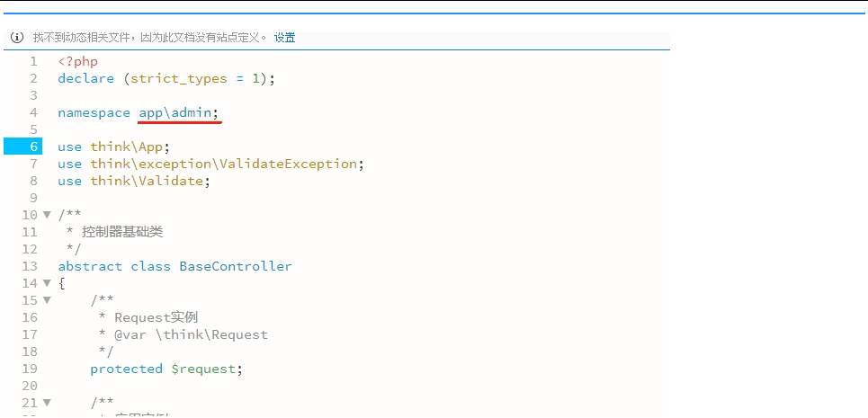Click the BaseController class name
Image resolution: width=868 pixels, height=418 pixels.
click(x=235, y=266)
